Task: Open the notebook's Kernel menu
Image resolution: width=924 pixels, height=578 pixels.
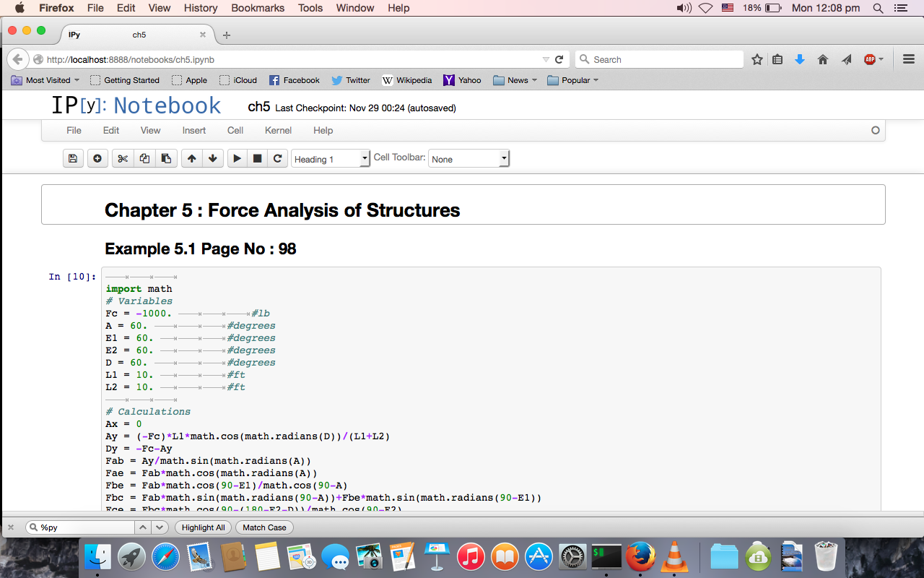Action: (x=278, y=130)
